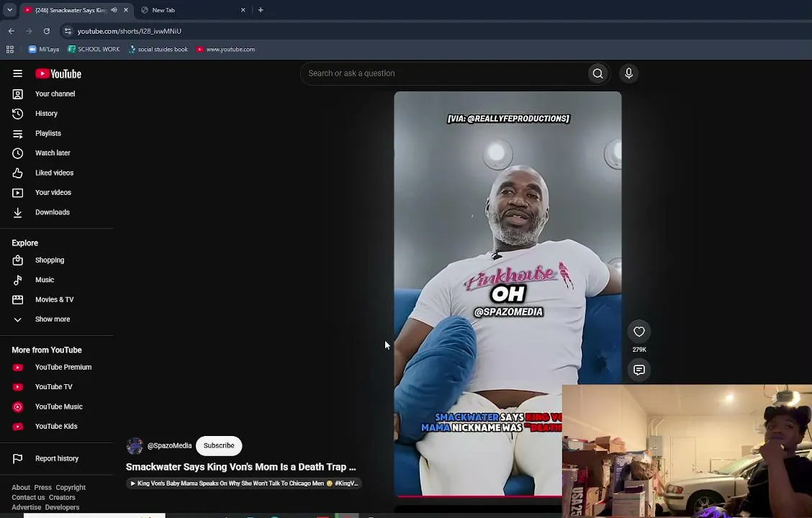The width and height of the screenshot is (812, 518).
Task: Open the Press footer link
Action: pos(42,488)
